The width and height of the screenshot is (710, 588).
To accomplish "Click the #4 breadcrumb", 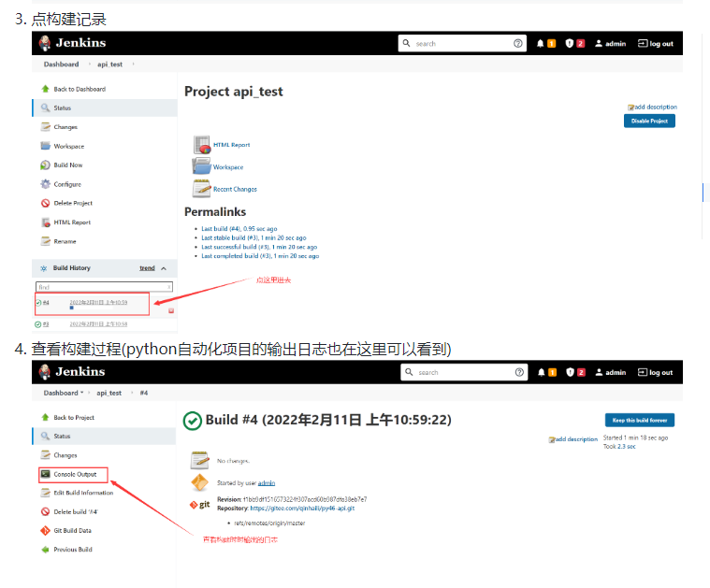I will point(143,393).
